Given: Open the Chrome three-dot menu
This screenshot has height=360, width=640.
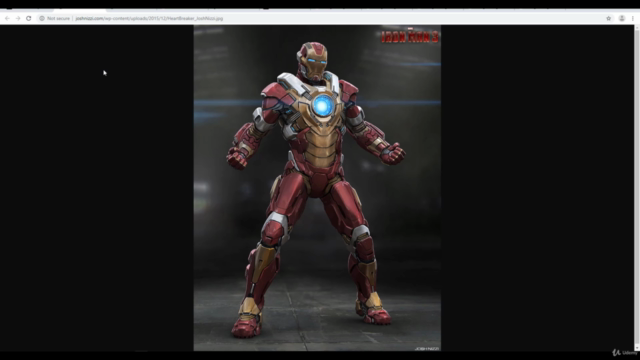Looking at the screenshot, I should pos(633,18).
